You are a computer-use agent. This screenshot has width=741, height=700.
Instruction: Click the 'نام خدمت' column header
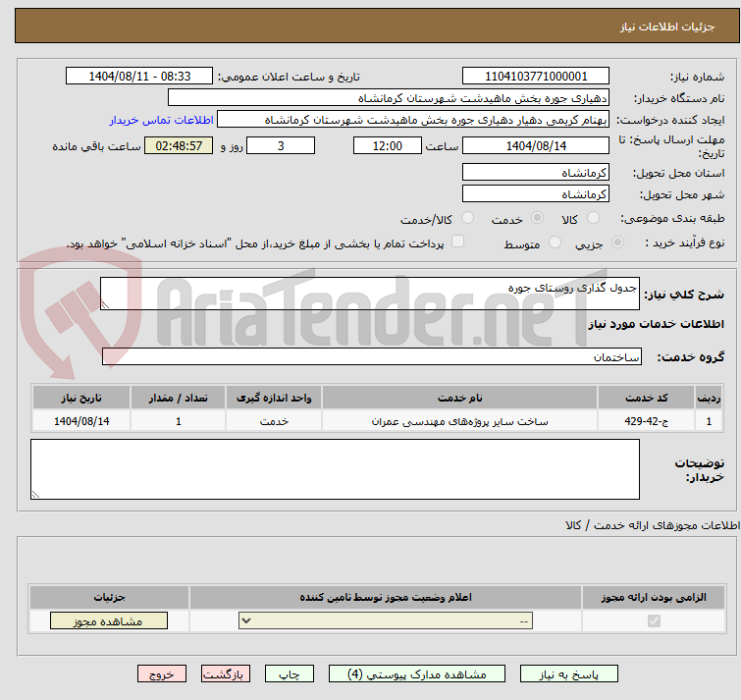point(459,398)
